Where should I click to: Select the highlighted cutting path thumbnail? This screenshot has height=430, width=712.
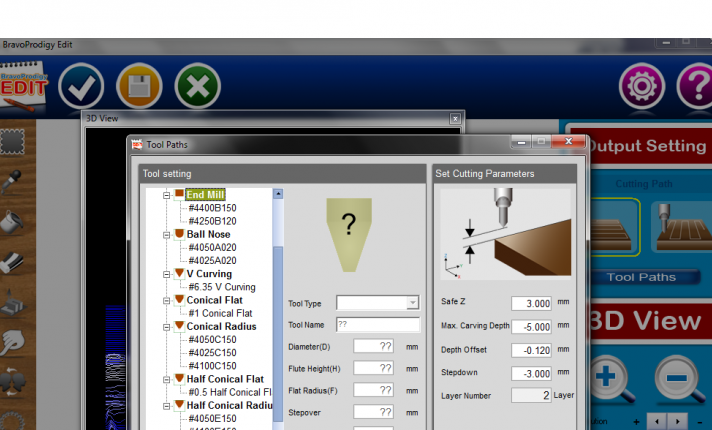tap(610, 228)
